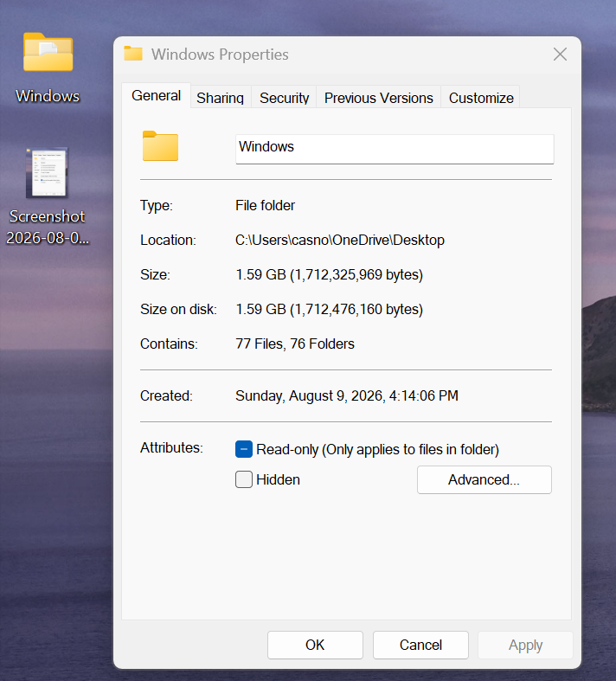Image resolution: width=616 pixels, height=681 pixels.
Task: Click the Apply button
Action: 525,645
